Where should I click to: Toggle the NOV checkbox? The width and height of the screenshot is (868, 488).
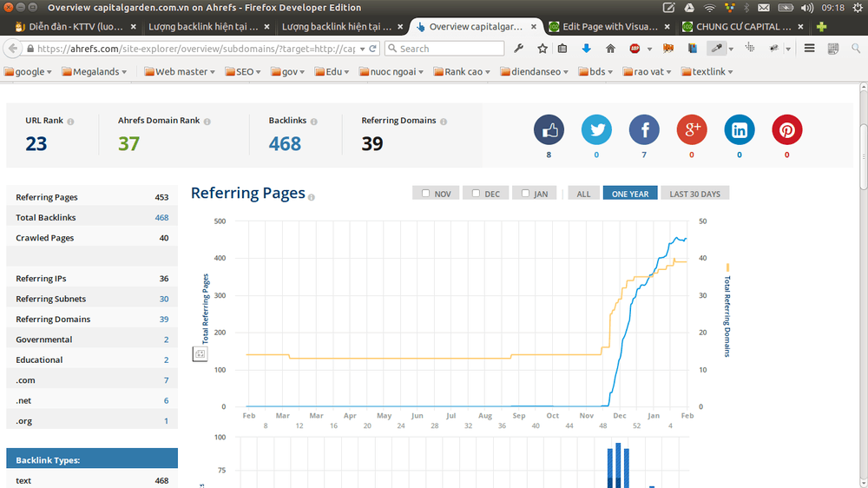click(x=425, y=194)
